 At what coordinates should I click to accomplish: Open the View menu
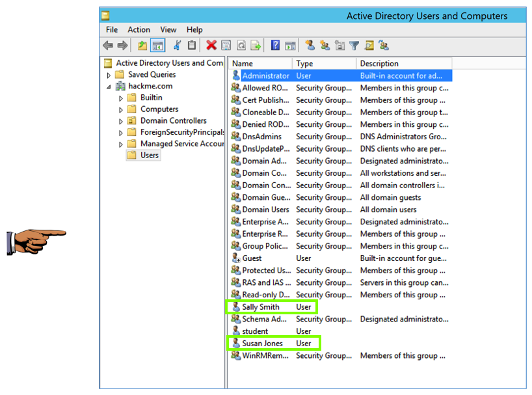[168, 30]
